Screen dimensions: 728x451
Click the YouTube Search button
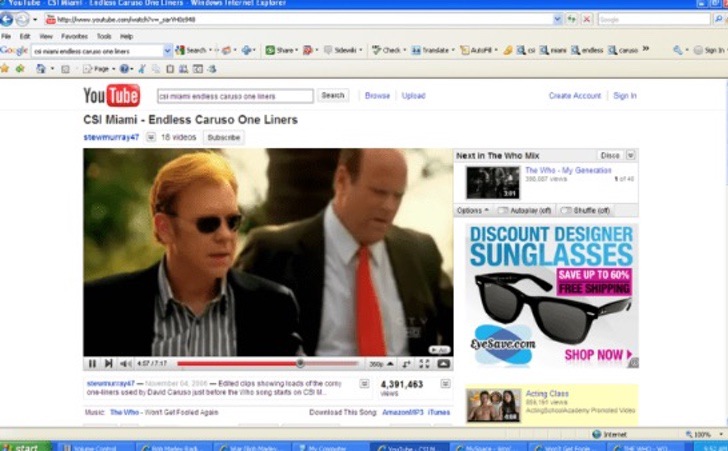333,95
